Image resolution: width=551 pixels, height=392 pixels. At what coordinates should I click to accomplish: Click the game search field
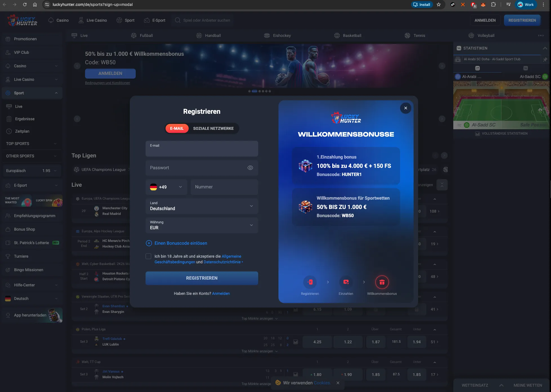tap(203, 20)
